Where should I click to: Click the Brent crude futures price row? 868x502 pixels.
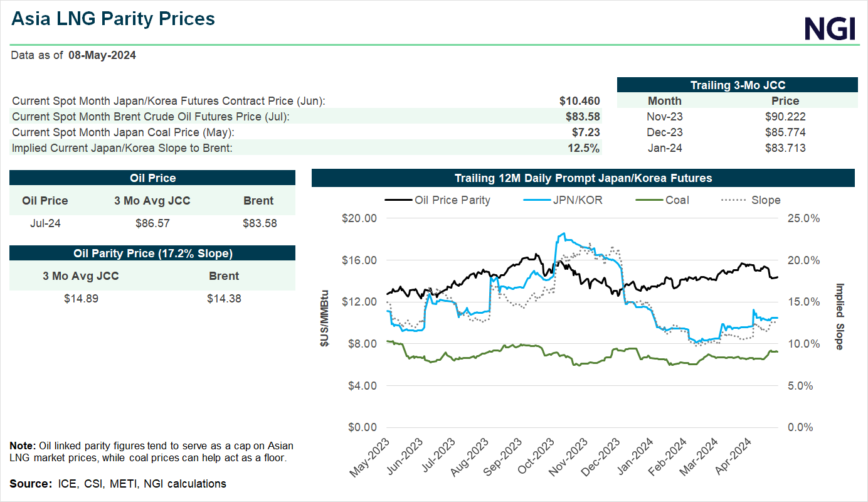coord(306,116)
